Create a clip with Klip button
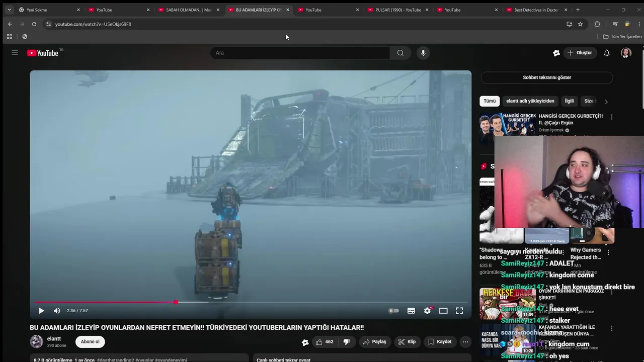This screenshot has width=644, height=362. click(407, 342)
